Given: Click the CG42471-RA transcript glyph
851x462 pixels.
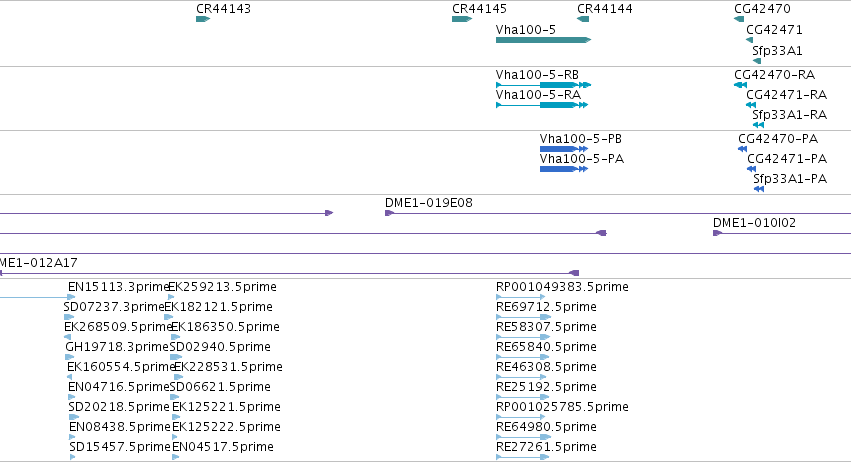Looking at the screenshot, I should pos(751,105).
